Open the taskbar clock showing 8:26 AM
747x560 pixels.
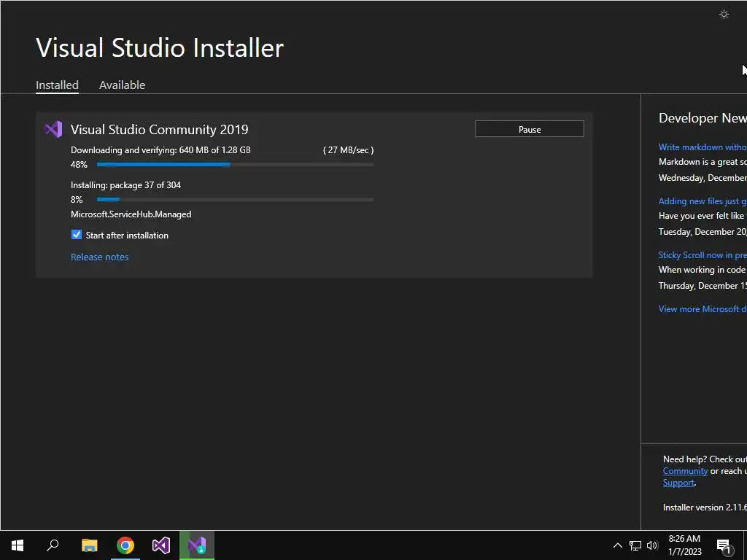pos(684,545)
